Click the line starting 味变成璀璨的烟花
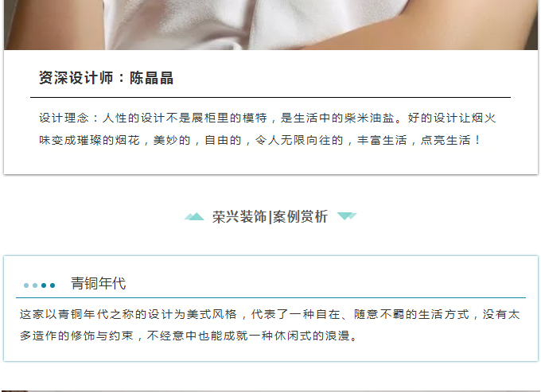The image size is (541, 392). (x=260, y=140)
